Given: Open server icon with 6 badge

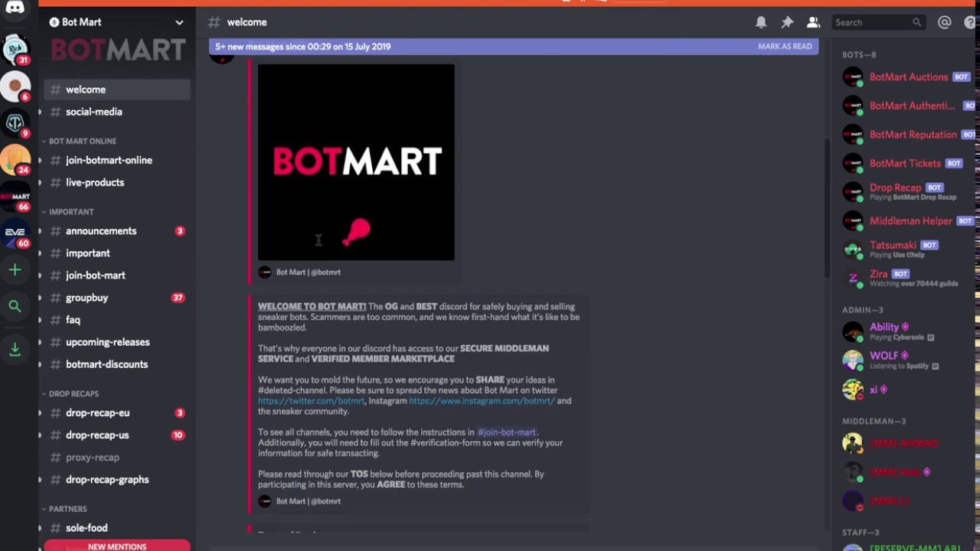Looking at the screenshot, I should [x=15, y=87].
